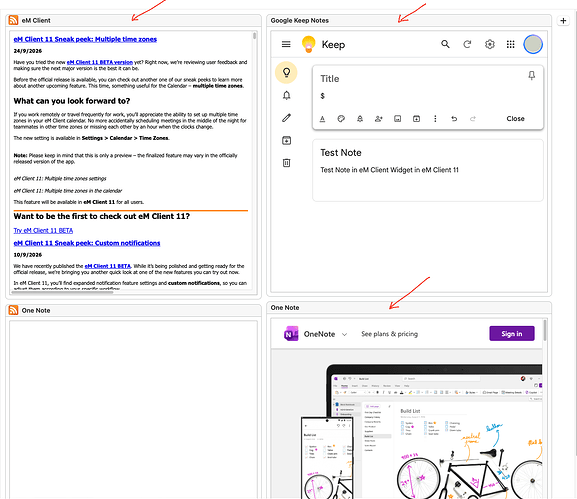The height and width of the screenshot is (499, 577).
Task: Open Reminders bell in Keep sidebar
Action: (286, 96)
